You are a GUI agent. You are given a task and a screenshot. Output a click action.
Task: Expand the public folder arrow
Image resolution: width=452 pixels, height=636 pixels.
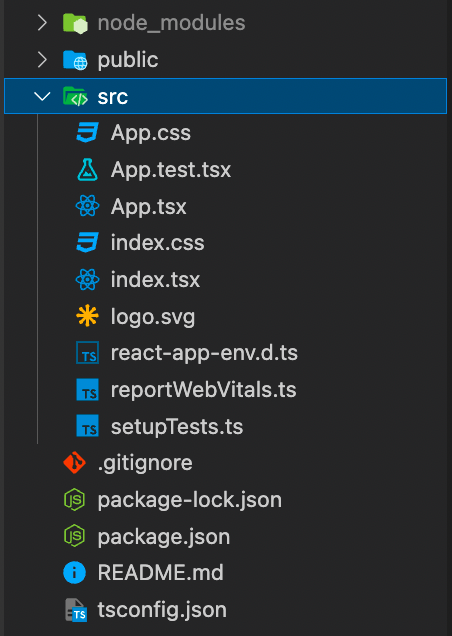[x=42, y=60]
